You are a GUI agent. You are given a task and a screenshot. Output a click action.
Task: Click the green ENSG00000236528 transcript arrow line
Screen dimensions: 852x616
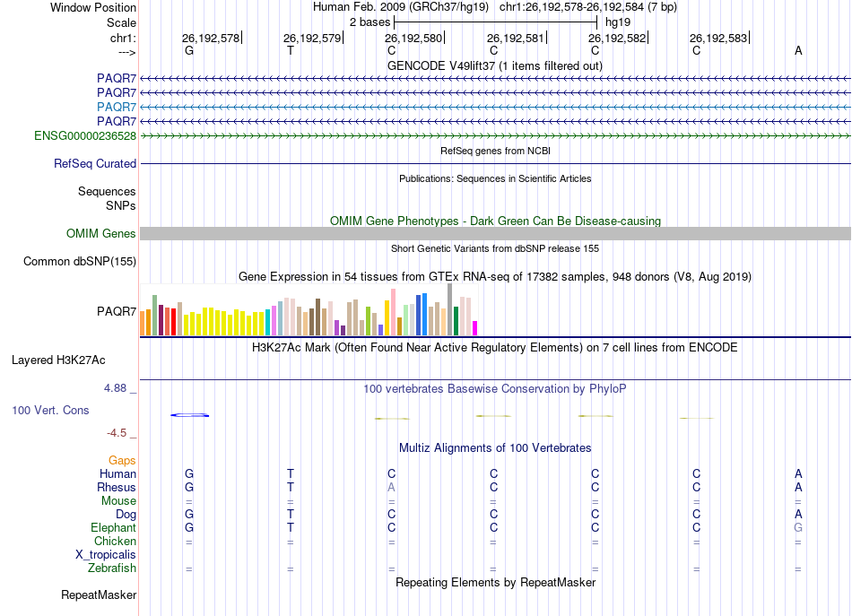coord(496,135)
